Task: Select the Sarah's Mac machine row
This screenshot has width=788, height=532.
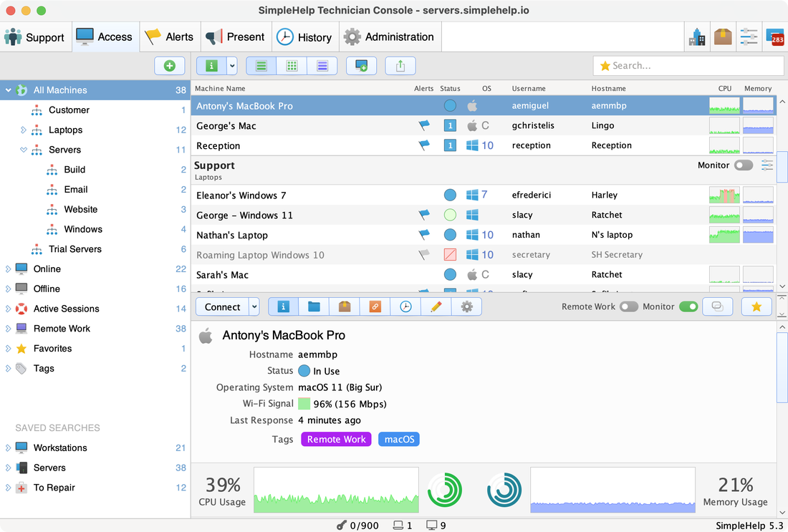Action: [x=484, y=275]
